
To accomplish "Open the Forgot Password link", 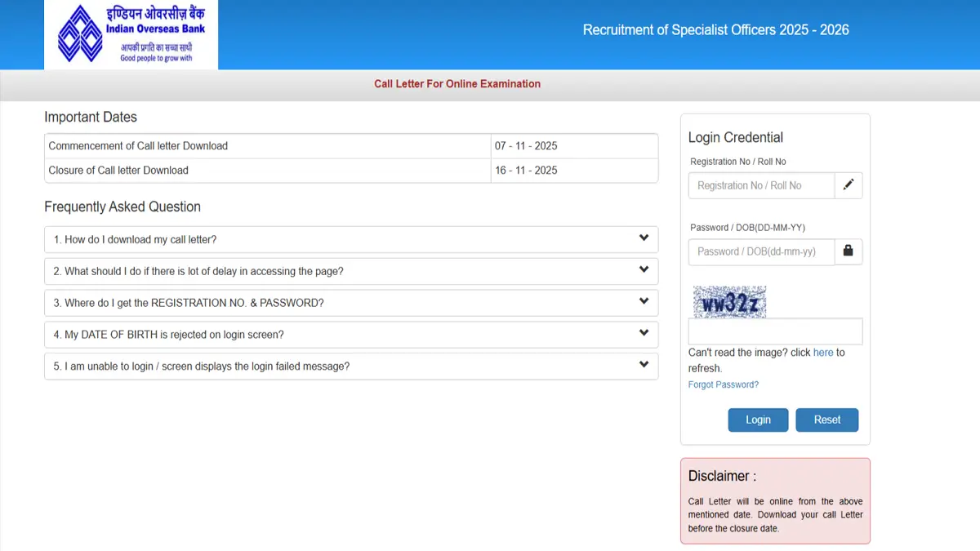I will [724, 384].
